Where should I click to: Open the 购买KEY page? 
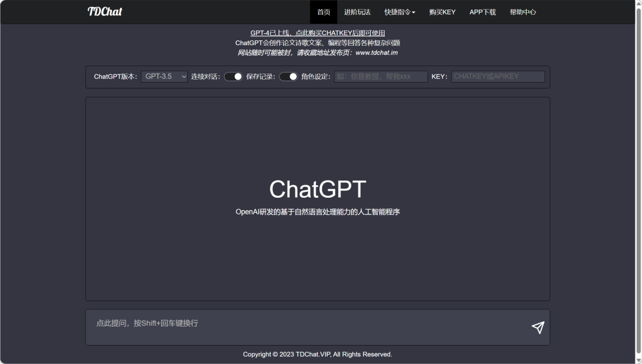click(x=442, y=12)
